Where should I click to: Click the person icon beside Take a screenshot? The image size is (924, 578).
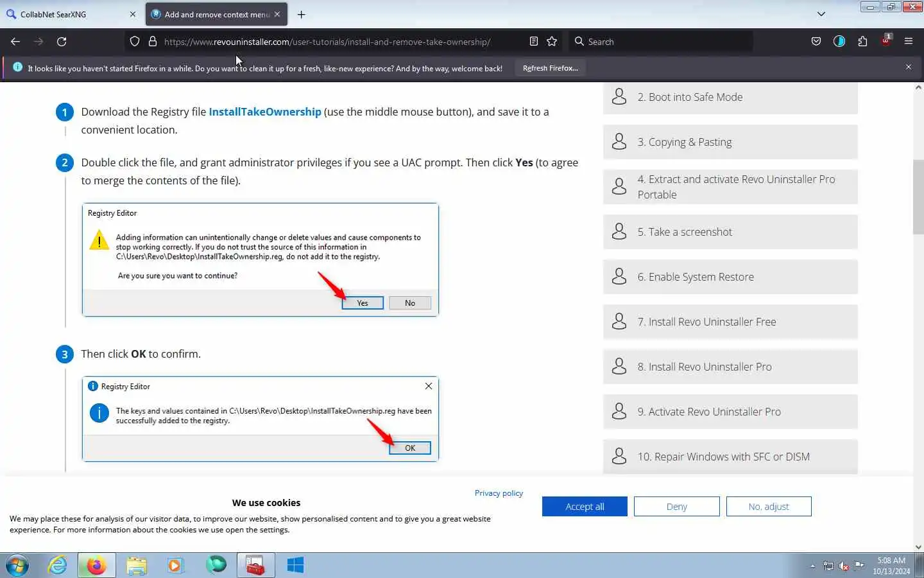pyautogui.click(x=619, y=231)
